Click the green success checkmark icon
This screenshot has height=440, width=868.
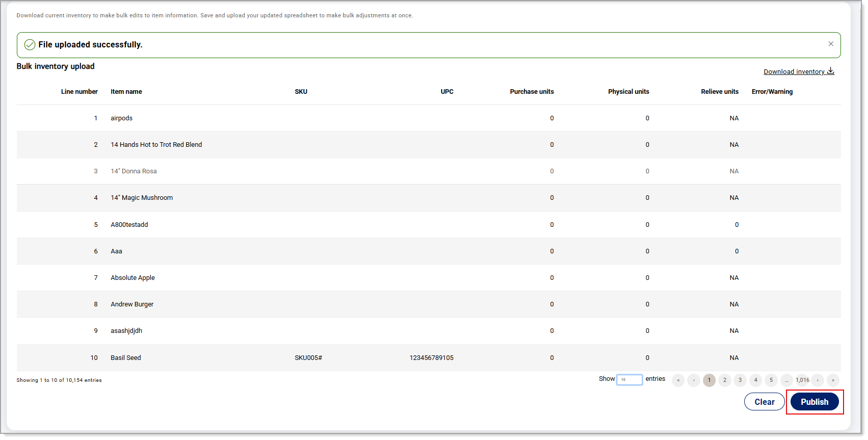tap(30, 45)
